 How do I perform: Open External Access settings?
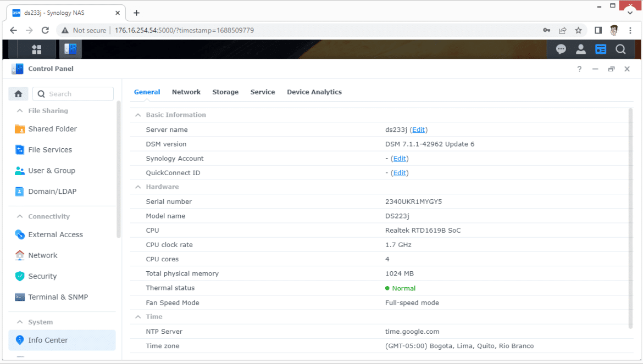coord(62,234)
